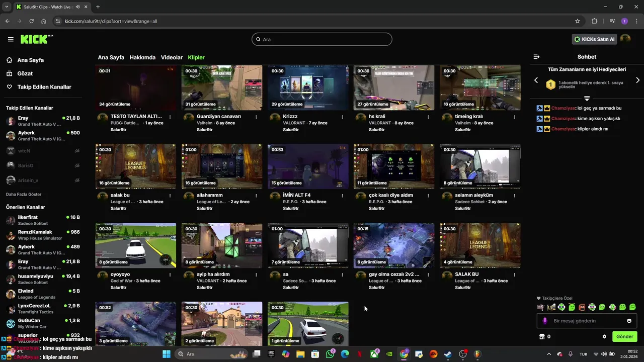Click the Gönder send button
Screen dimensions: 644x362
click(x=625, y=337)
